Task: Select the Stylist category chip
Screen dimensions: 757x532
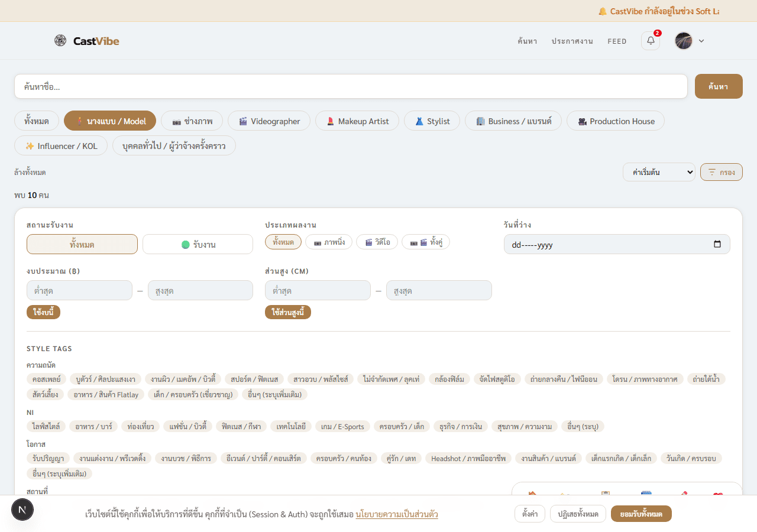Action: (432, 121)
